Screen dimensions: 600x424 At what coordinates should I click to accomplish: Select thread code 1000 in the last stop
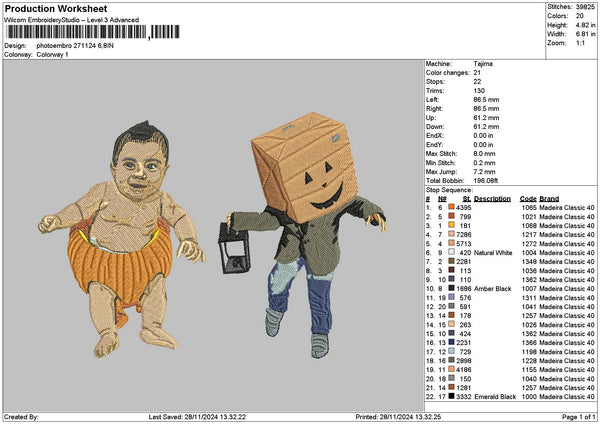(529, 397)
